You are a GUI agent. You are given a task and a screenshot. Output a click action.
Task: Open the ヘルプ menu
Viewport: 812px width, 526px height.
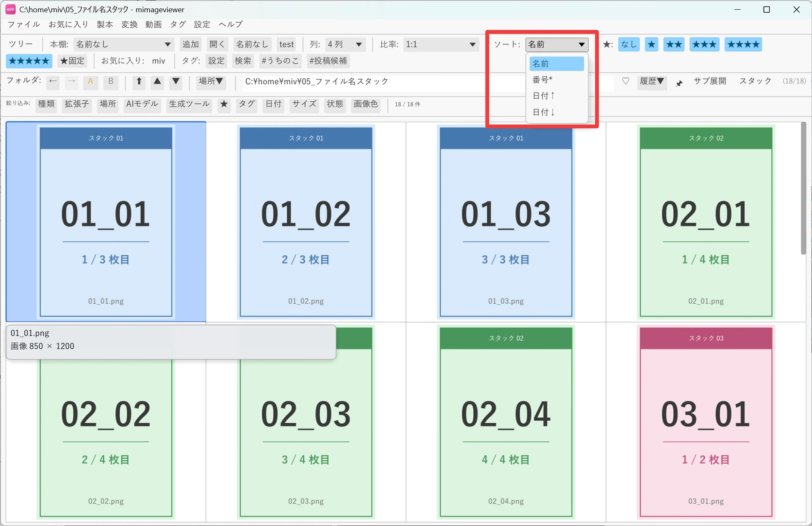tap(231, 25)
